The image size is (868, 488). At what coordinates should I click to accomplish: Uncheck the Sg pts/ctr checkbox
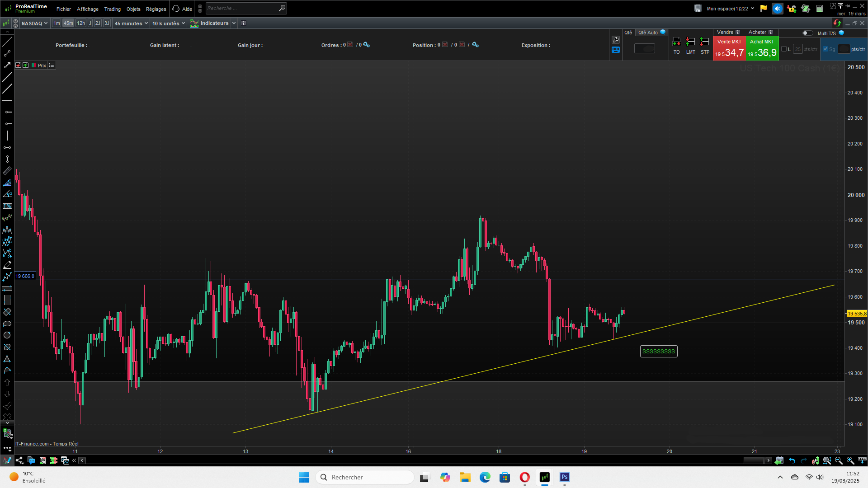point(826,49)
